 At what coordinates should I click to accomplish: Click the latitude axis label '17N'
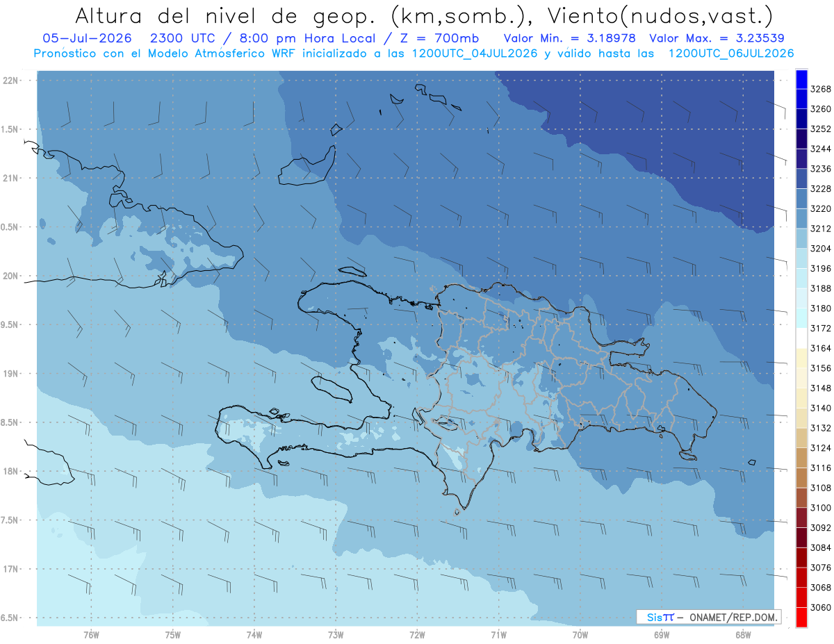pos(11,569)
